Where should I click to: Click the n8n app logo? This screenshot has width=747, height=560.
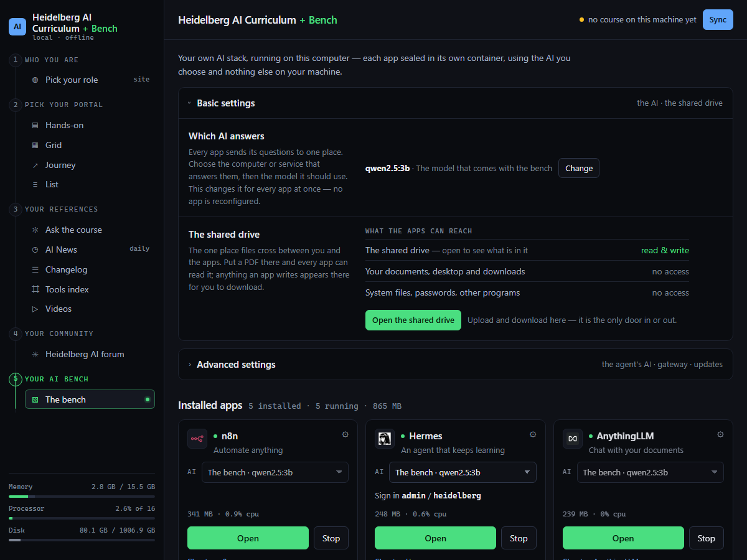pos(197,439)
